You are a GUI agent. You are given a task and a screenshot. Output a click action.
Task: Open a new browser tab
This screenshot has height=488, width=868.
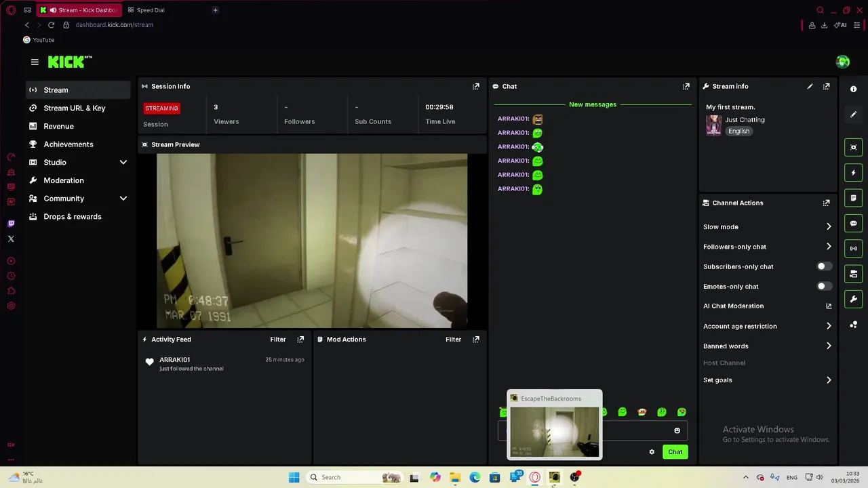[x=215, y=10]
